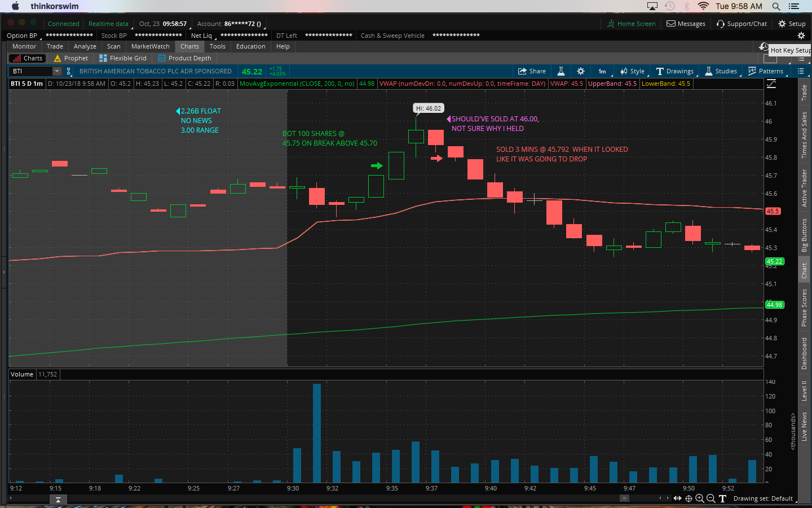The image size is (812, 508).
Task: Open chart settings gear icon
Action: (581, 71)
